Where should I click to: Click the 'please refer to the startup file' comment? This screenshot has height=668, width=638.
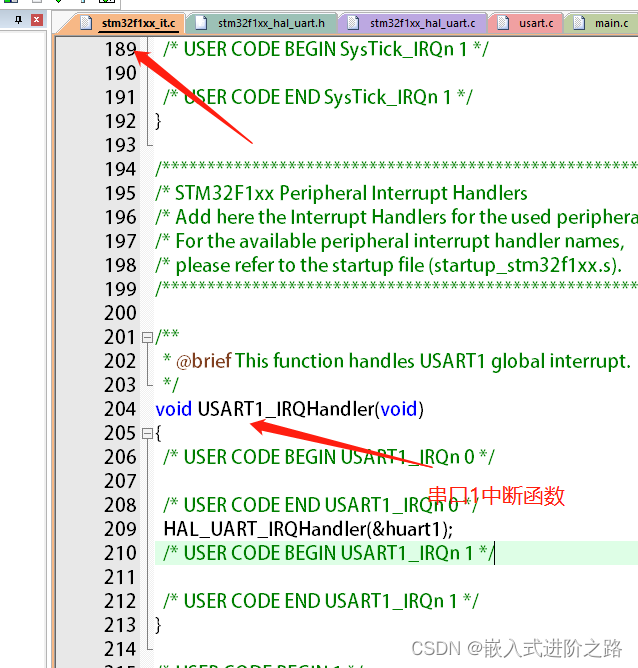[x=389, y=265]
